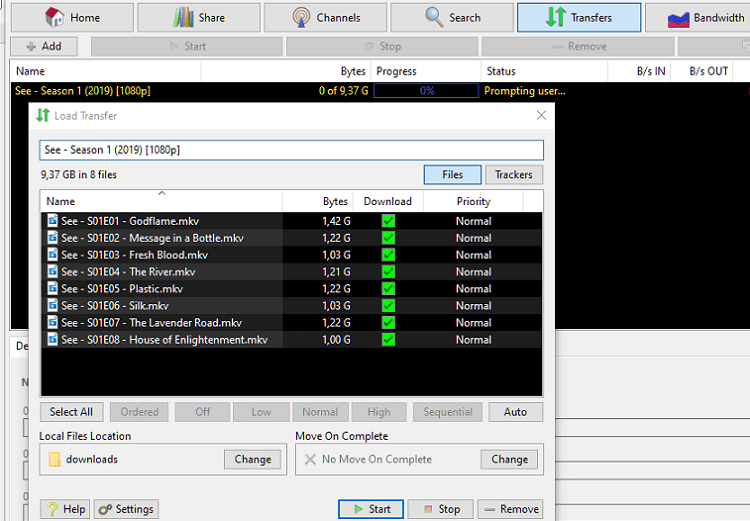The width and height of the screenshot is (750, 521).
Task: Open the Bandwidth tab
Action: pos(698,18)
